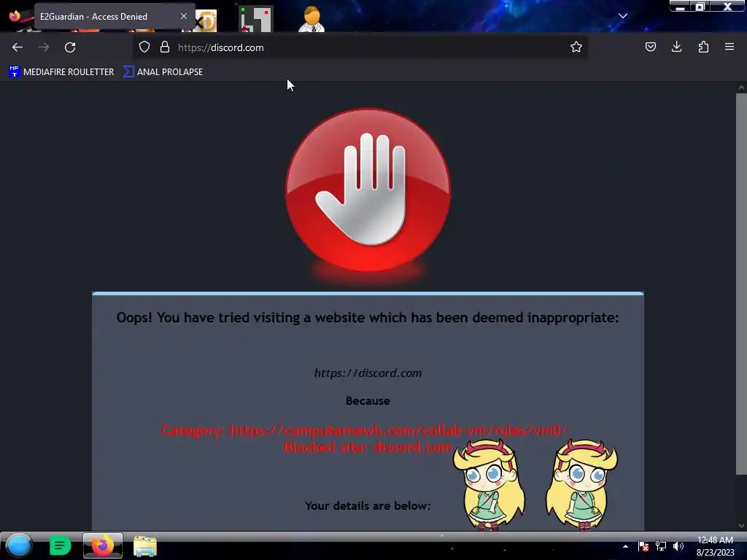Go back to the previous page
747x560 pixels.
point(18,47)
